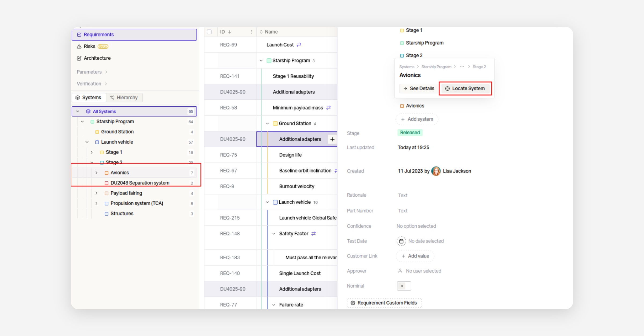Screen dimensions: 644x336
Task: Click the plus icon on the Additional adapters row
Action: coord(332,139)
